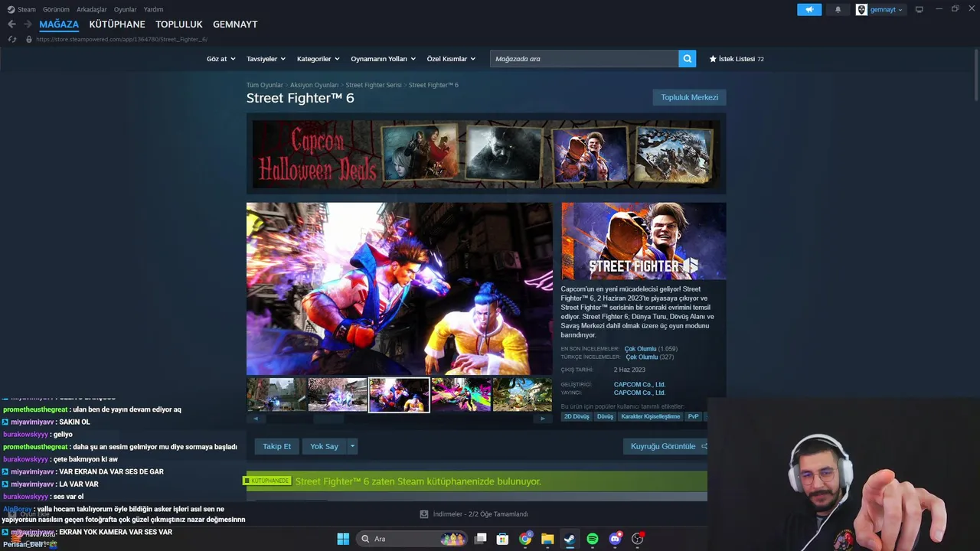This screenshot has height=551, width=980.
Task: Open the notifications bell
Action: coord(838,10)
